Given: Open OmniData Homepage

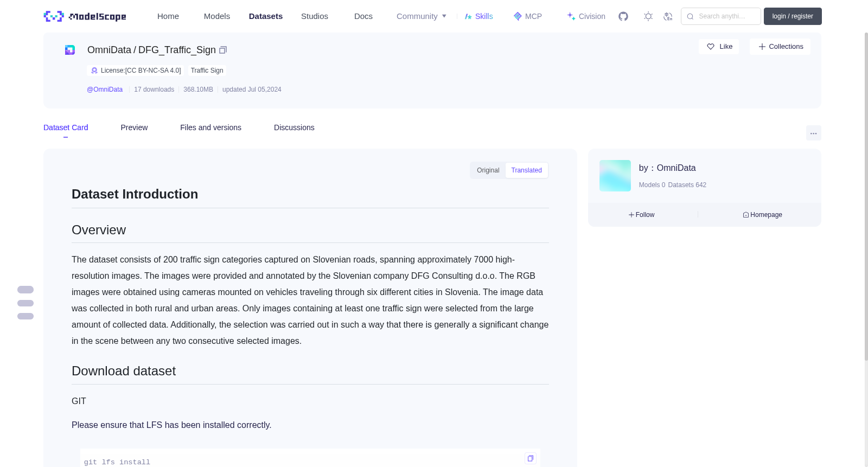Looking at the screenshot, I should coord(762,215).
